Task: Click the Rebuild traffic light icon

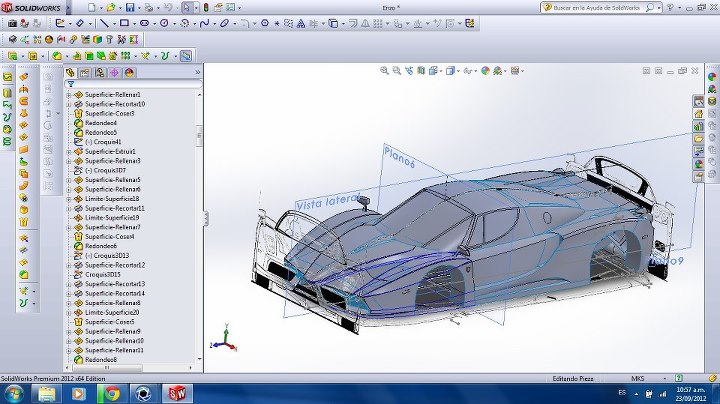Action: (x=206, y=7)
